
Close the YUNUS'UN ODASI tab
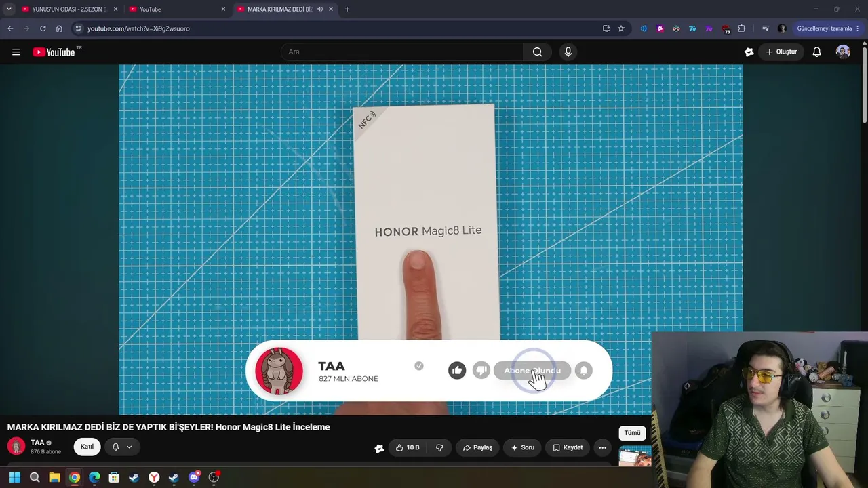115,9
